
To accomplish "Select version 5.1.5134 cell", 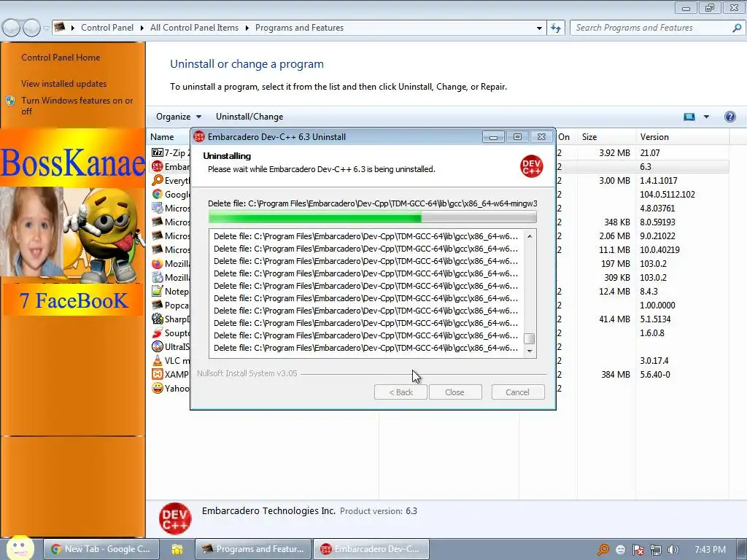I will (655, 319).
